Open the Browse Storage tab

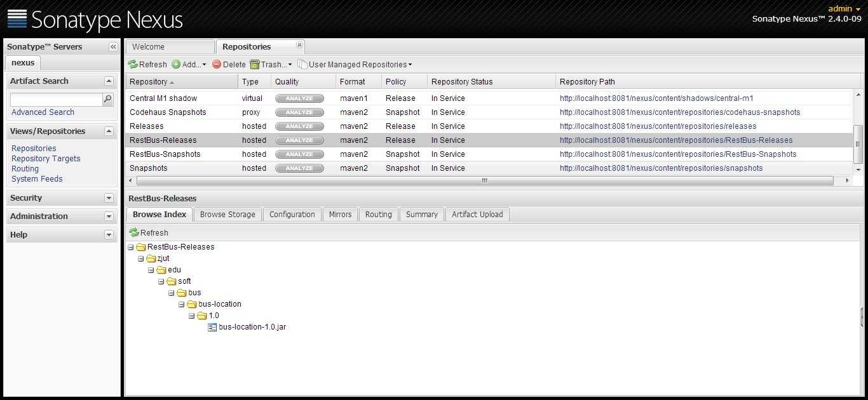tap(227, 215)
